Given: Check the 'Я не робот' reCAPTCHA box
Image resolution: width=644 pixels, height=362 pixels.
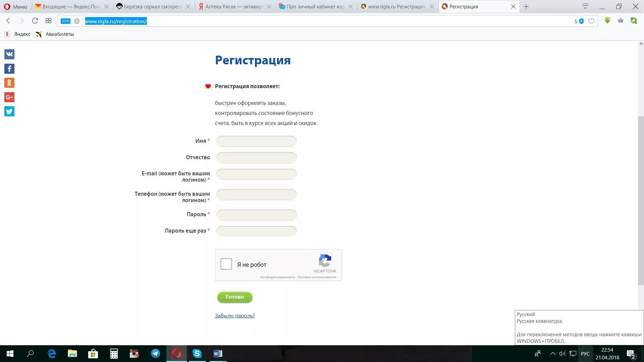Looking at the screenshot, I should click(x=226, y=264).
